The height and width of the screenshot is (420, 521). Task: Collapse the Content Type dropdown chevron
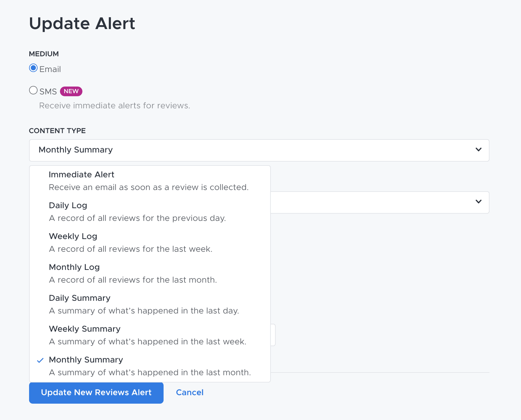(x=478, y=150)
